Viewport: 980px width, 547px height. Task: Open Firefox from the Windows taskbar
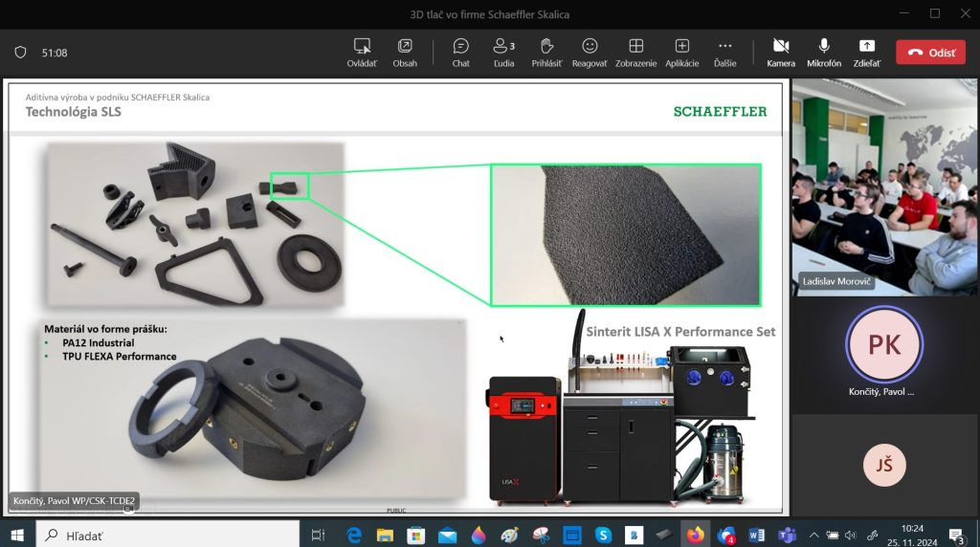click(694, 535)
